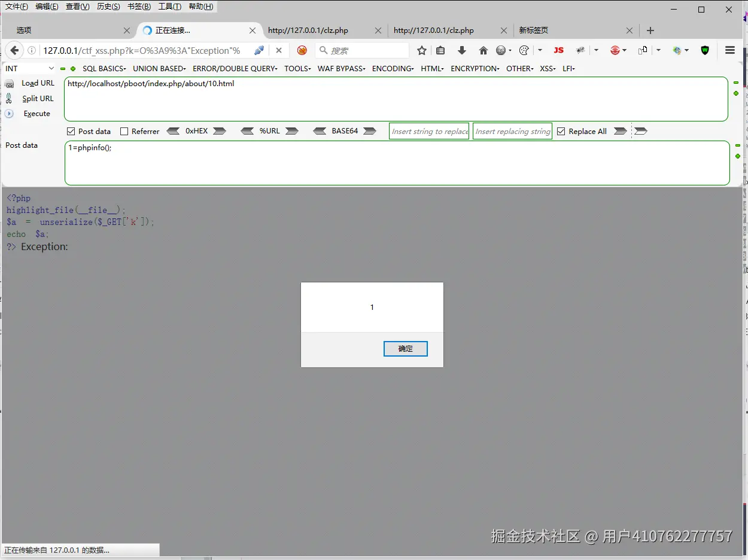Click BASE64 encode right arrow

[370, 131]
